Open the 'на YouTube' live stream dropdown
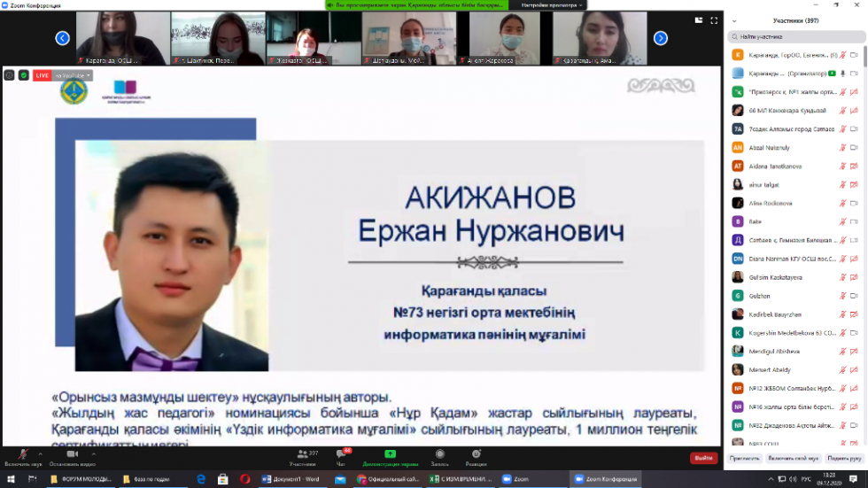Screen dimensions: 868x488 click(x=74, y=75)
